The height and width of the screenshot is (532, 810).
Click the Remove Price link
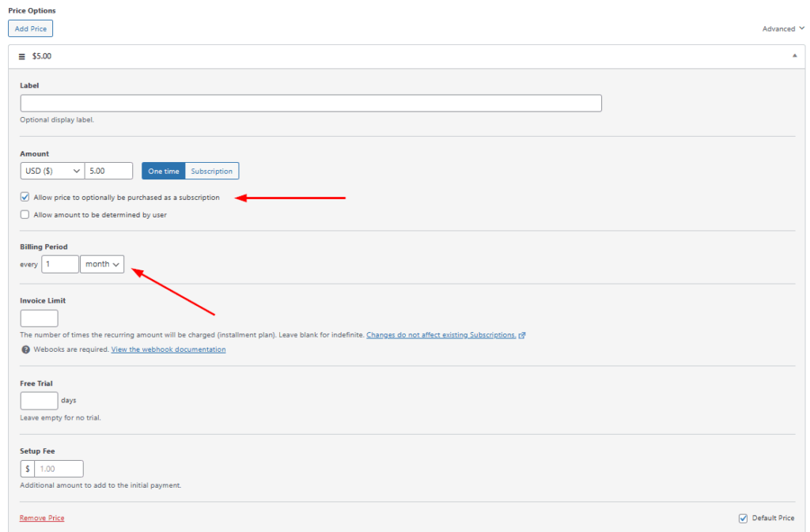pos(42,519)
